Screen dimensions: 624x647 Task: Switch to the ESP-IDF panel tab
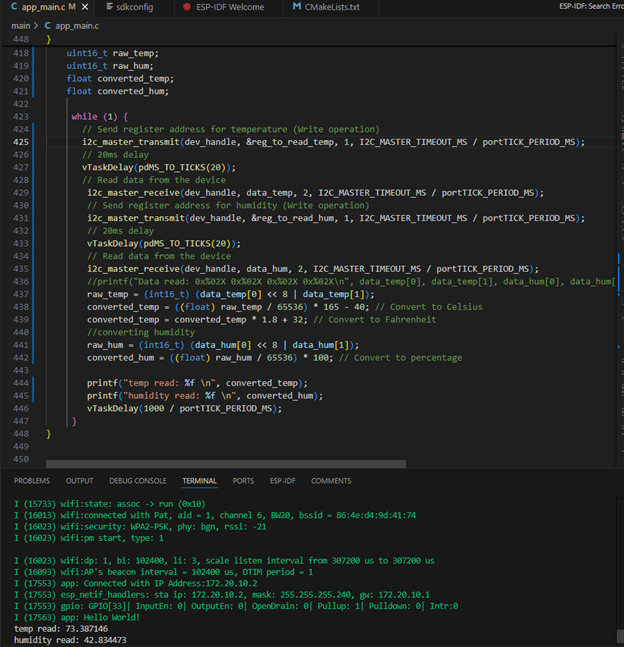click(x=282, y=481)
